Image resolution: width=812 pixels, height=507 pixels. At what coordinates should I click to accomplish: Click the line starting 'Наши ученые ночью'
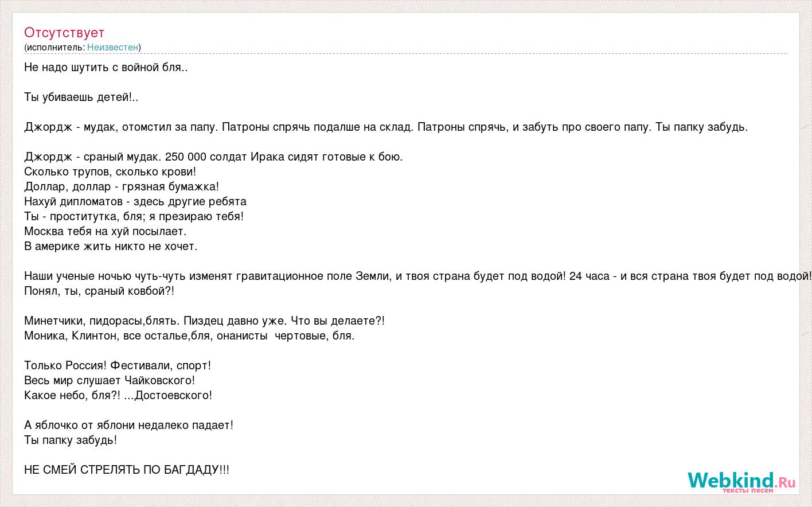[417, 276]
